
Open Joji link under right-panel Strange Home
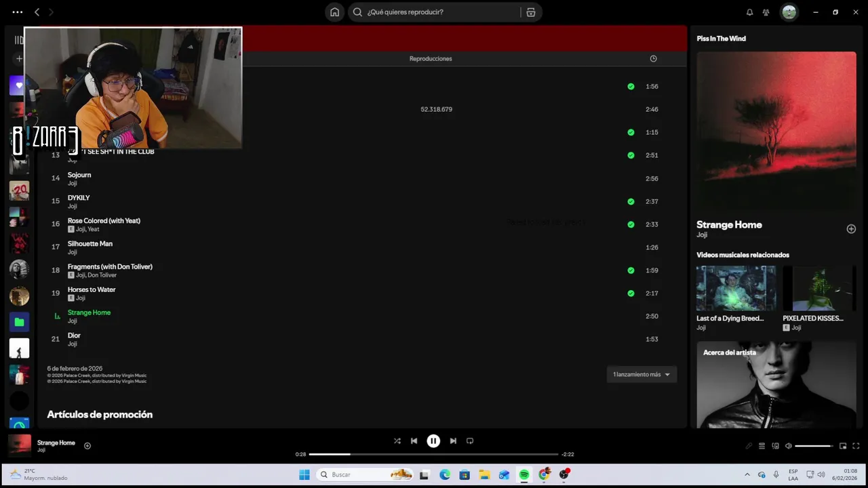point(702,235)
